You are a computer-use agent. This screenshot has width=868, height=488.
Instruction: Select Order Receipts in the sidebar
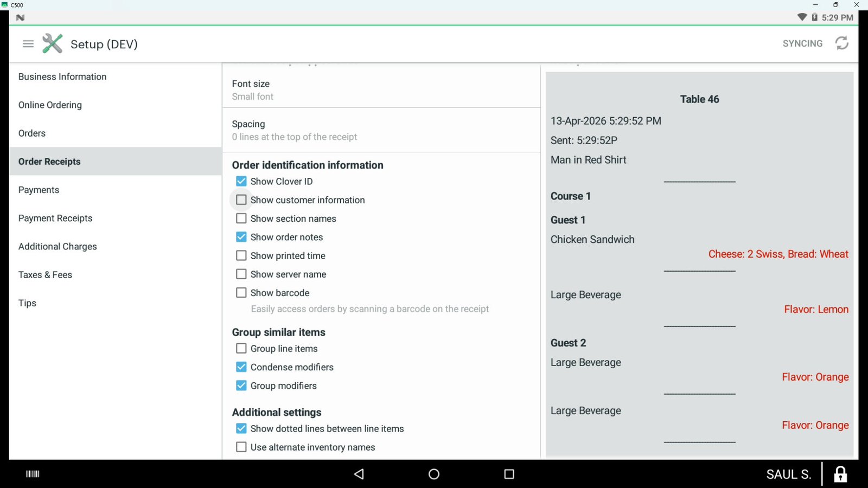tap(116, 161)
